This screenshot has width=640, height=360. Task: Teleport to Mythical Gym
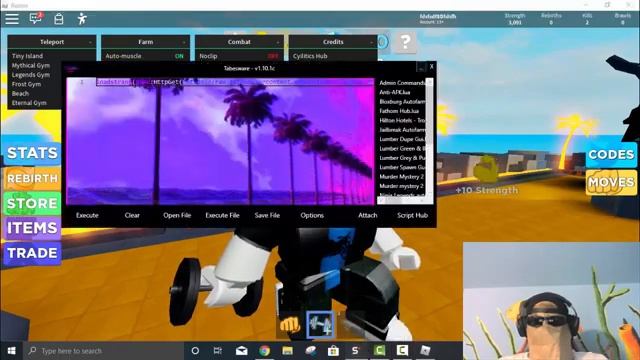pyautogui.click(x=31, y=65)
